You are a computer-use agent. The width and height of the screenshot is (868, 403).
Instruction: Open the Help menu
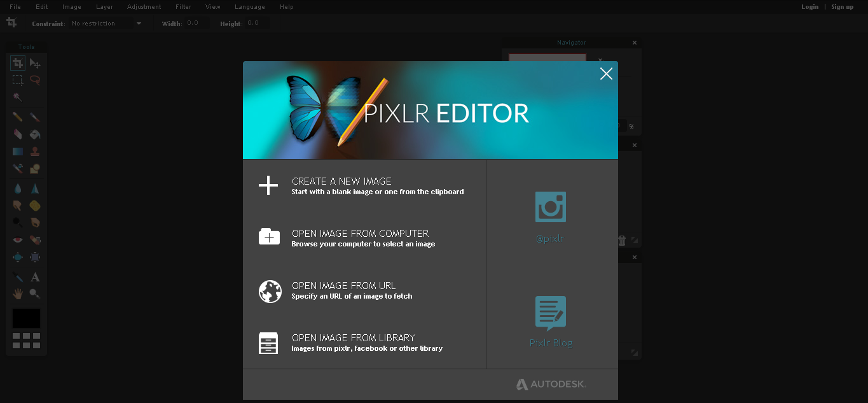point(287,7)
